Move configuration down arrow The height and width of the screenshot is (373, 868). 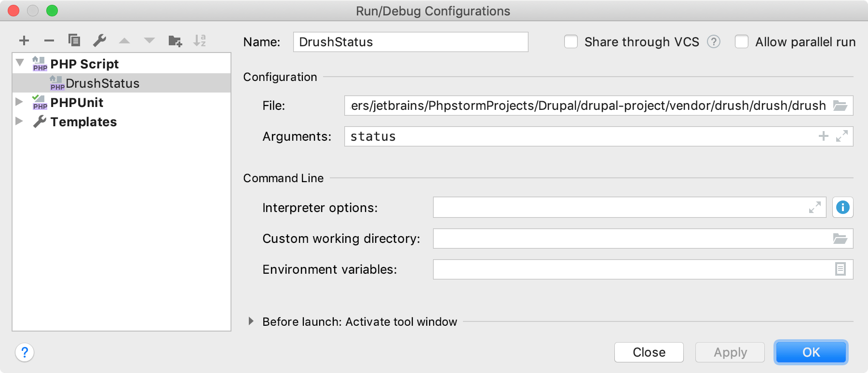click(149, 40)
